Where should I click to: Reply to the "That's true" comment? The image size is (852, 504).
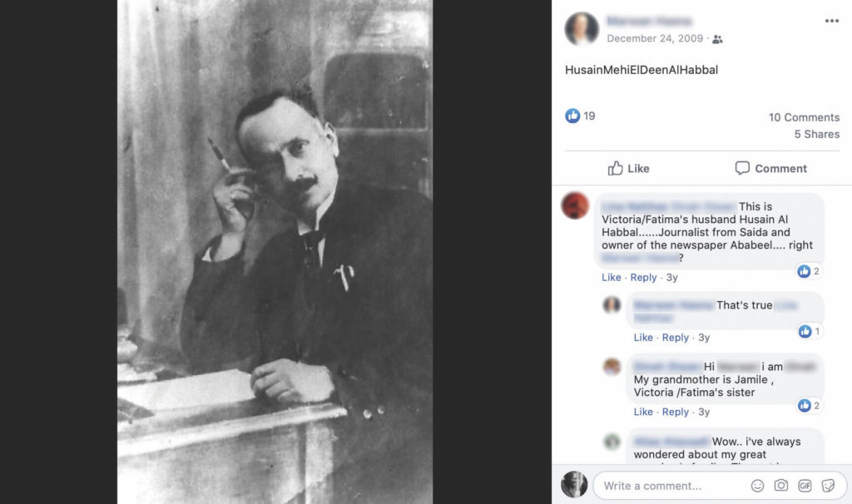point(676,338)
